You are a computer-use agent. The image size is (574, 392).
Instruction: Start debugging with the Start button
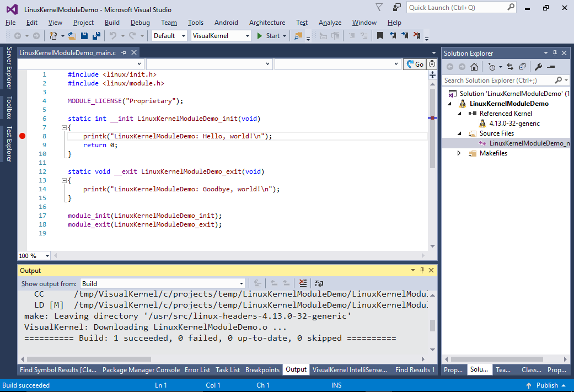pyautogui.click(x=269, y=35)
